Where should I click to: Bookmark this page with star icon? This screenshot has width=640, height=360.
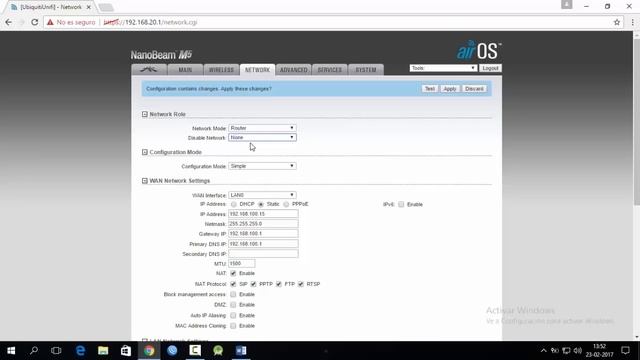click(x=617, y=22)
